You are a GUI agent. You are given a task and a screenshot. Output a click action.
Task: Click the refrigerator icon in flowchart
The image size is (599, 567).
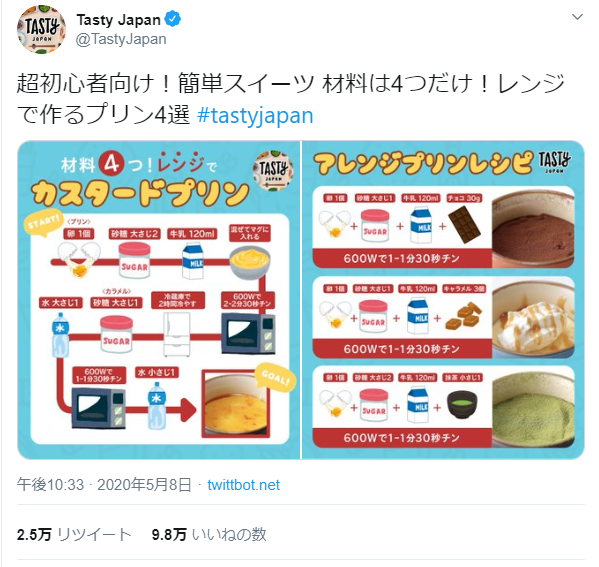pyautogui.click(x=176, y=334)
